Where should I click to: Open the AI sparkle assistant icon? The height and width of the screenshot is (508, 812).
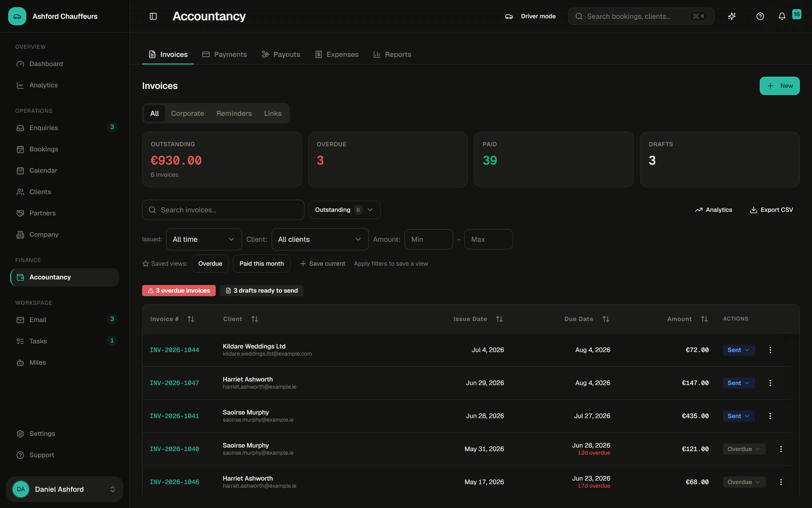coord(732,16)
